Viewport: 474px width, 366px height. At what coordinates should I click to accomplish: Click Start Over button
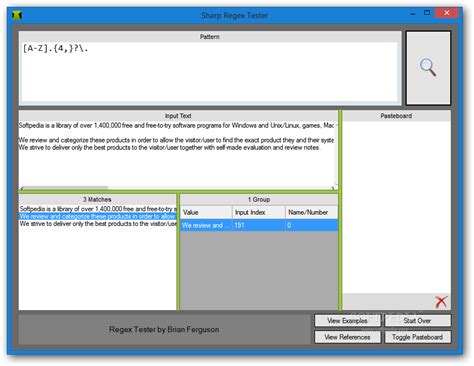click(417, 321)
